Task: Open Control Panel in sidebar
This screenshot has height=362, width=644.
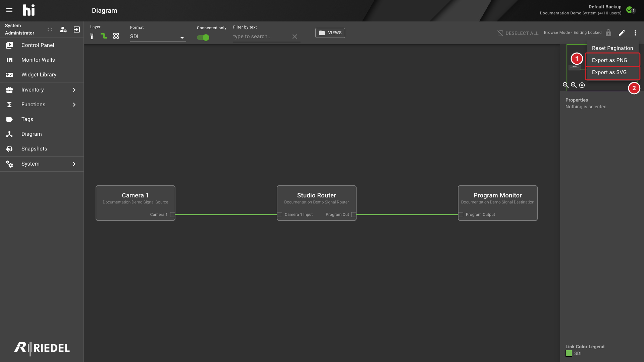Action: coord(42,45)
